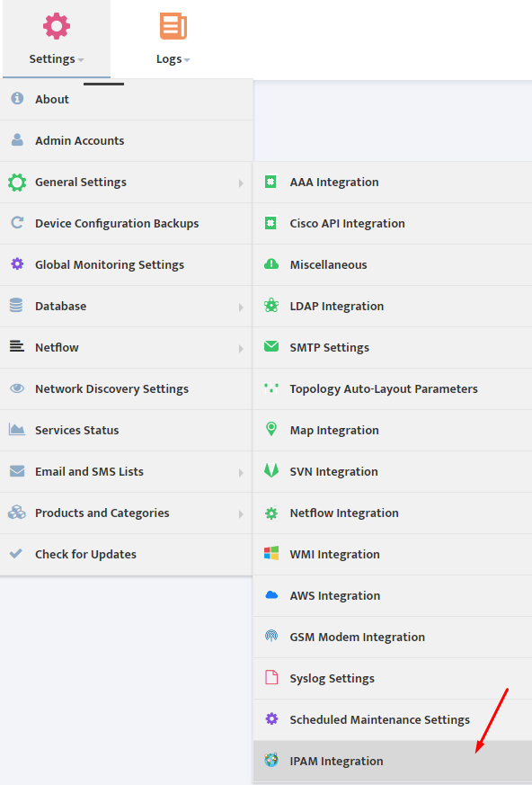Open the Logs dropdown caret
The width and height of the screenshot is (532, 785).
click(x=187, y=60)
